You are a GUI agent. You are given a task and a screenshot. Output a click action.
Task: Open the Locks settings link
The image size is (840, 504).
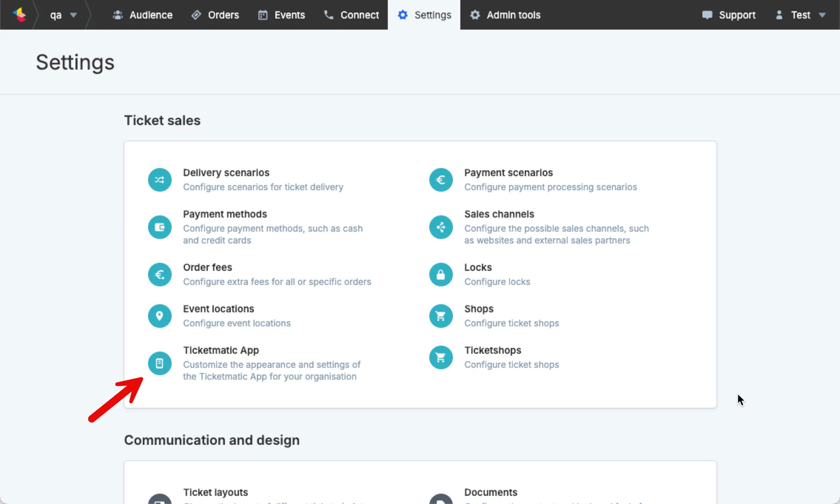pyautogui.click(x=478, y=268)
